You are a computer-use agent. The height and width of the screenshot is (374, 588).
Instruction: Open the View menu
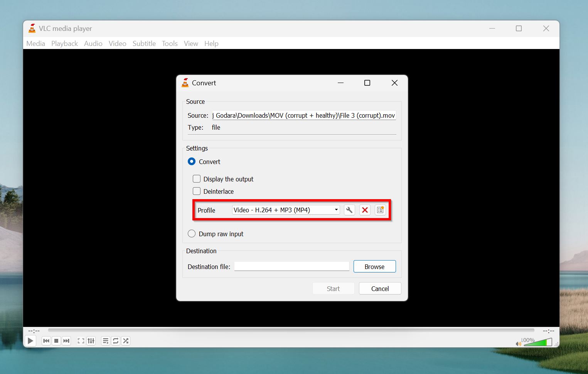click(191, 44)
